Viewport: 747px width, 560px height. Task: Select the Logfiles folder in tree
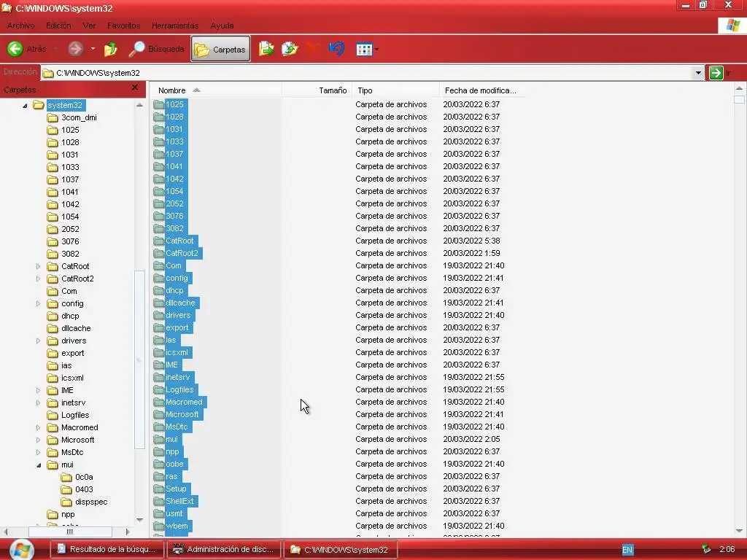(x=75, y=415)
